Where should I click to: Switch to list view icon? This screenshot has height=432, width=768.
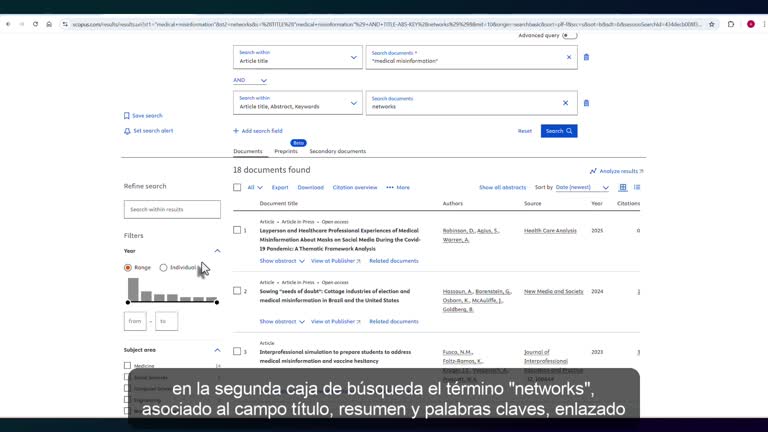(x=637, y=187)
